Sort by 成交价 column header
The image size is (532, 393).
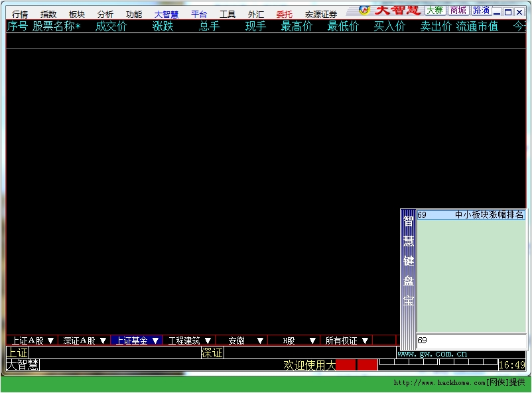[111, 27]
